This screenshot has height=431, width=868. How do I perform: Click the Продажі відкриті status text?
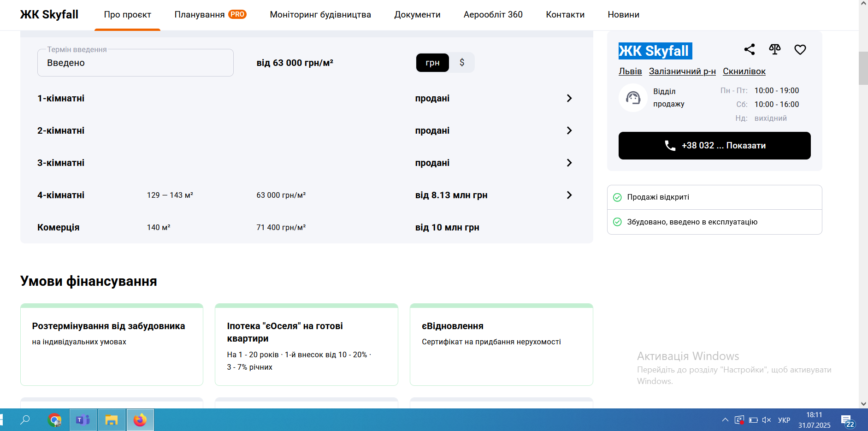click(658, 197)
